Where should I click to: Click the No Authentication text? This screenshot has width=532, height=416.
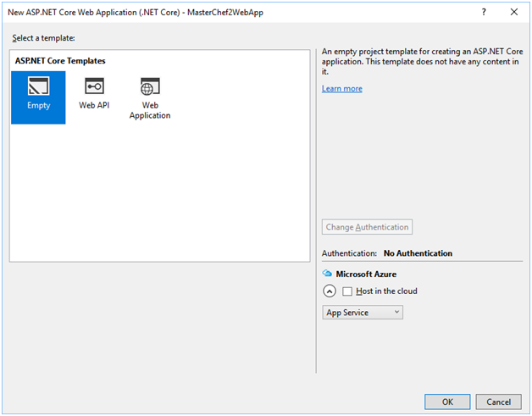pos(418,253)
